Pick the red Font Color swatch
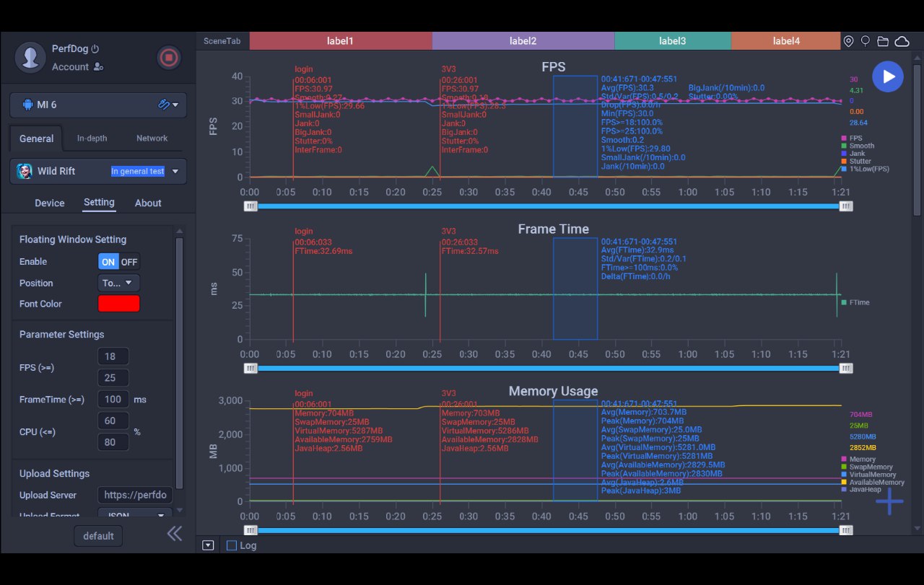This screenshot has width=924, height=585. pyautogui.click(x=118, y=304)
